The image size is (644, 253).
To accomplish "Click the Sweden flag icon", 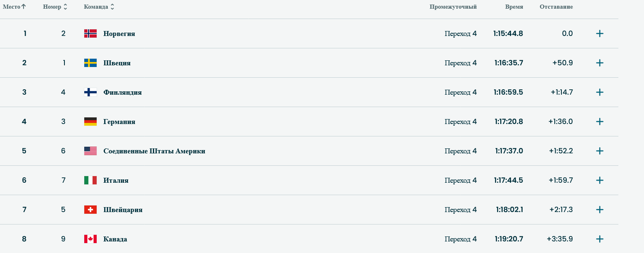I will click(90, 63).
